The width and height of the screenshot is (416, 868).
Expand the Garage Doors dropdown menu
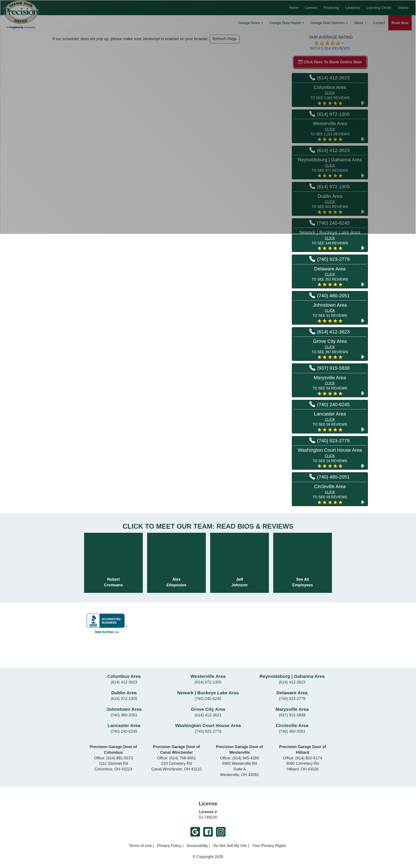click(x=250, y=23)
